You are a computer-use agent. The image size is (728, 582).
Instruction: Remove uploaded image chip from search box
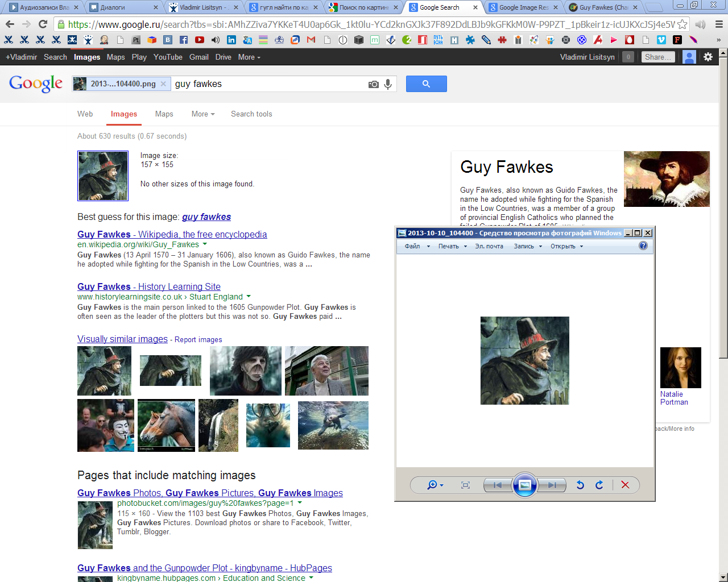(163, 84)
